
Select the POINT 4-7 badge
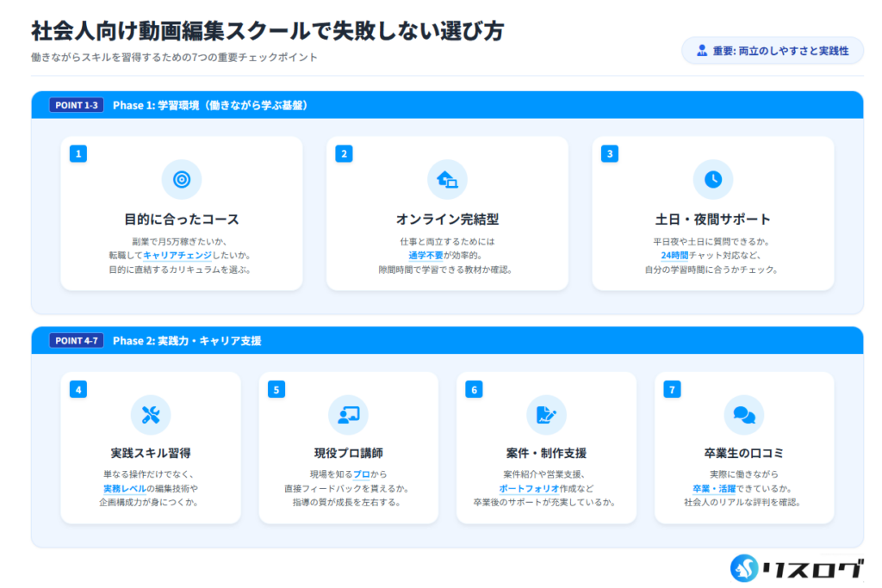coord(77,340)
